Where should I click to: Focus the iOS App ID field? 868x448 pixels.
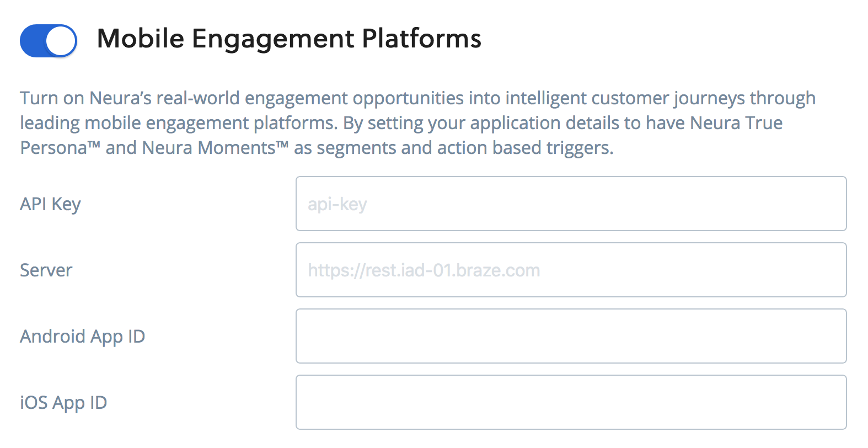(571, 402)
